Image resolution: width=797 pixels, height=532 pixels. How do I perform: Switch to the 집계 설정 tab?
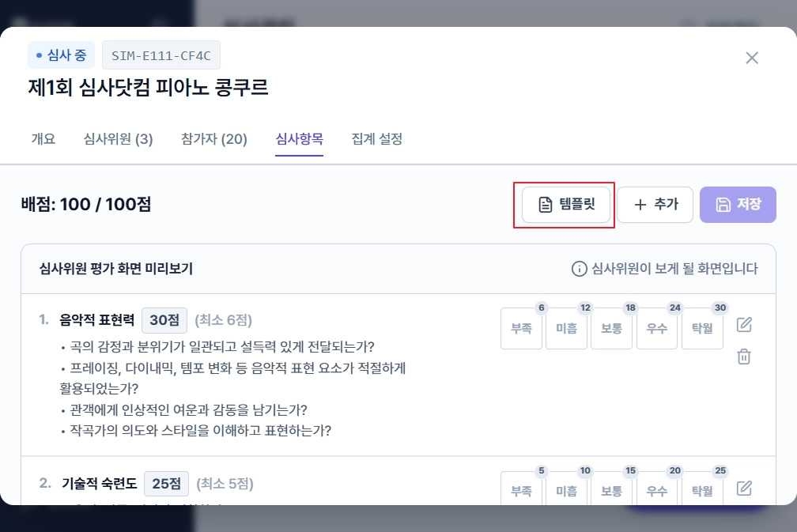(x=376, y=139)
